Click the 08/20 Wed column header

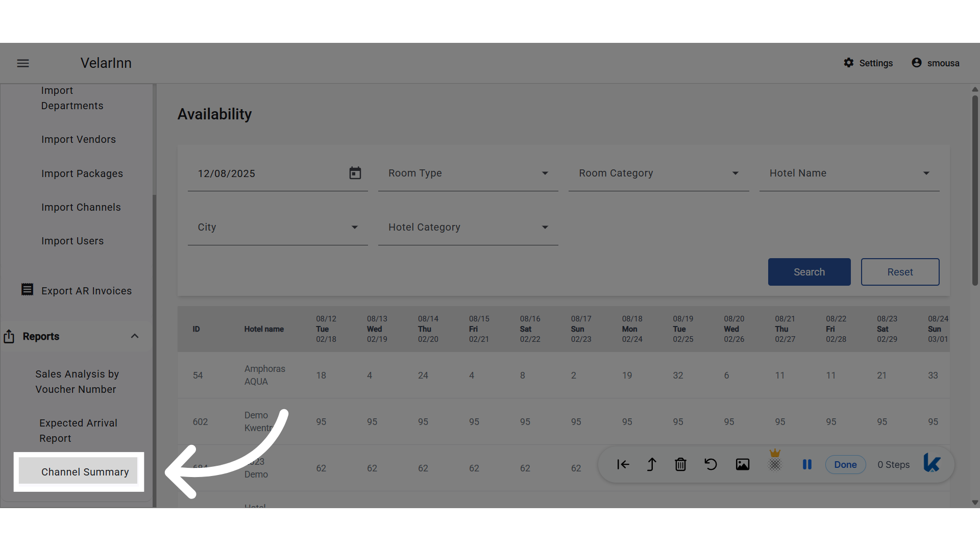734,329
